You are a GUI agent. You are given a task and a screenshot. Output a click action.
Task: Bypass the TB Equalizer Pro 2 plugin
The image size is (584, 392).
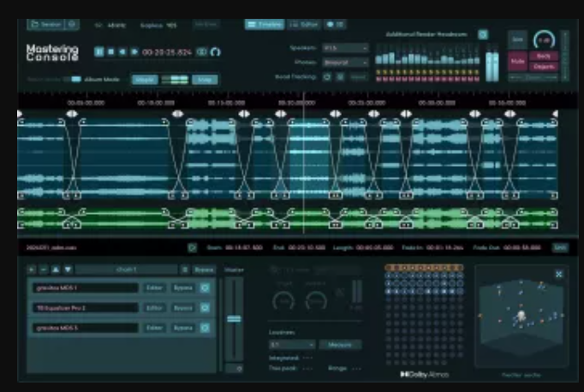click(x=183, y=308)
